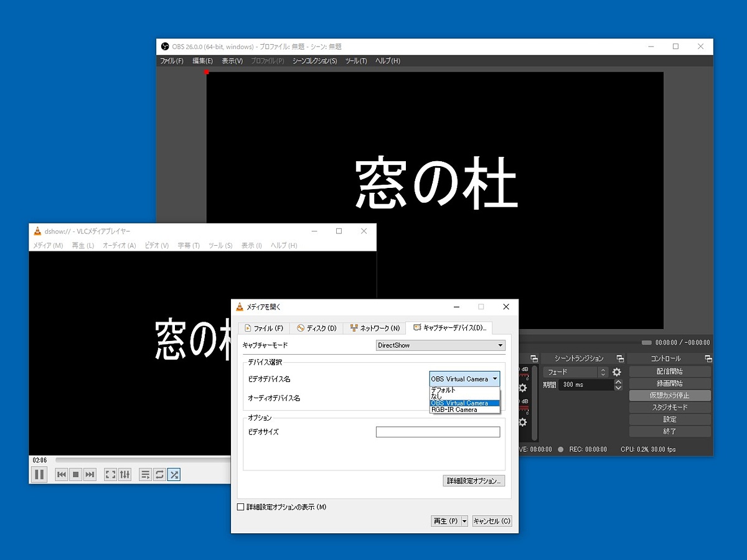The image size is (747, 560).
Task: Switch to ファイル(F) tab in dialog
Action: [264, 328]
